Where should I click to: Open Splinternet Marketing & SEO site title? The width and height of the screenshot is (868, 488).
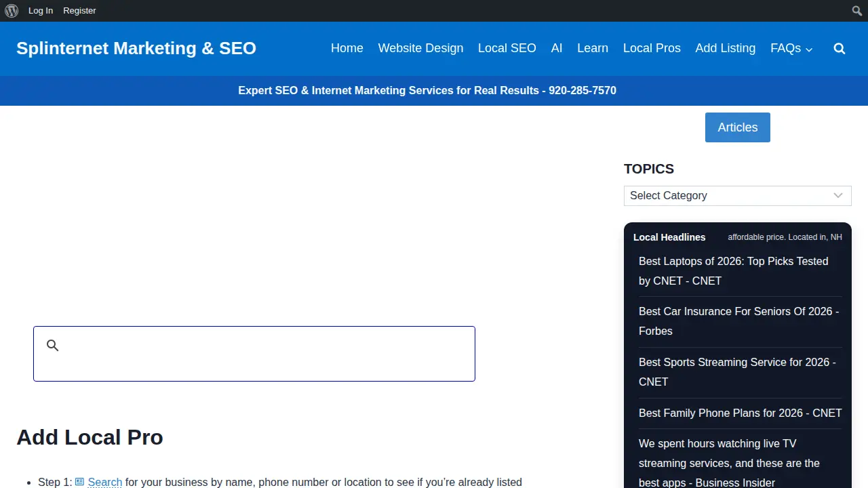click(136, 48)
